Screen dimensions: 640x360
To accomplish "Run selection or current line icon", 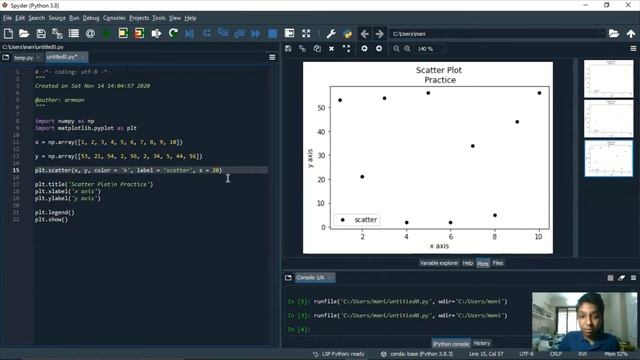I will pos(156,33).
